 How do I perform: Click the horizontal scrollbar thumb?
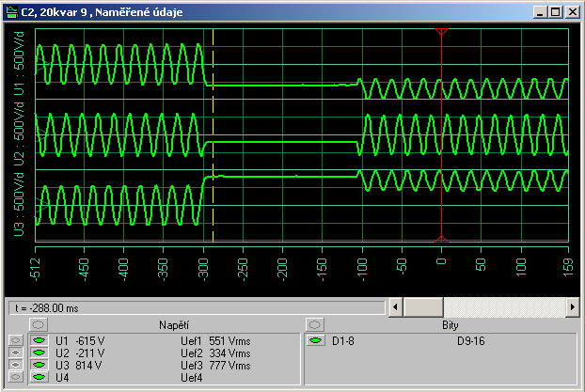click(423, 307)
